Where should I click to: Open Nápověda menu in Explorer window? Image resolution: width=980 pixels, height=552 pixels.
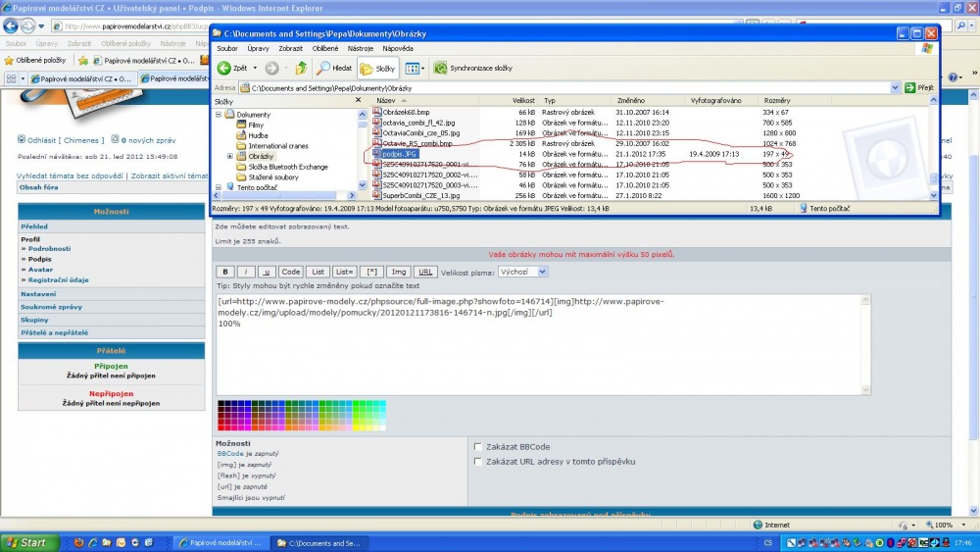(398, 48)
